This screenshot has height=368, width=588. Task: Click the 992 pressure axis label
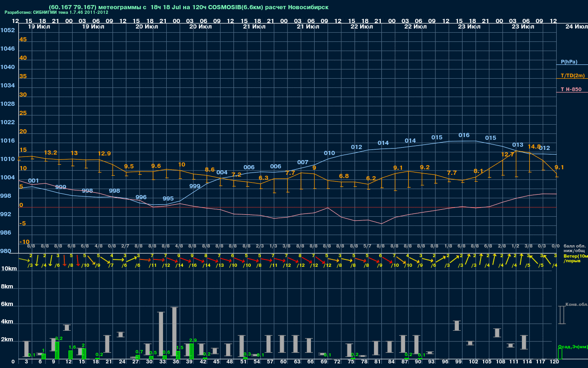click(x=6, y=214)
